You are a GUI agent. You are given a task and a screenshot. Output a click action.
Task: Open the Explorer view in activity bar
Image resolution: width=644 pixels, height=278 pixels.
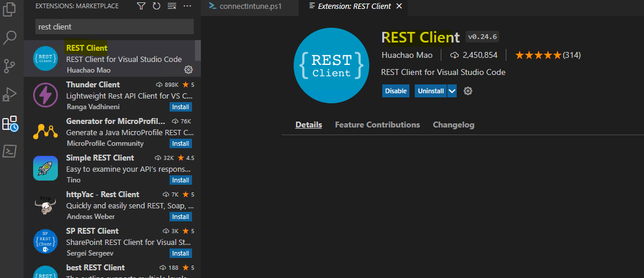(x=9, y=9)
